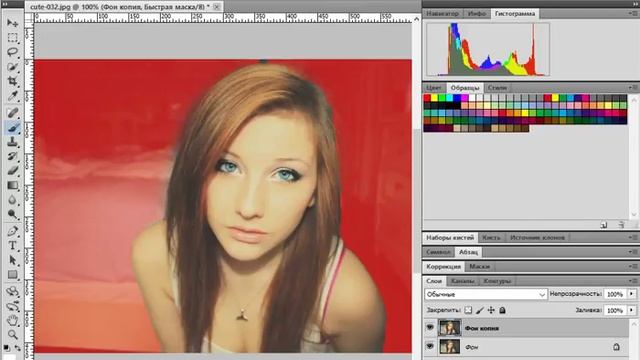Pick the red swatch in first row
Image resolution: width=640 pixels, height=360 pixels.
pyautogui.click(x=427, y=98)
